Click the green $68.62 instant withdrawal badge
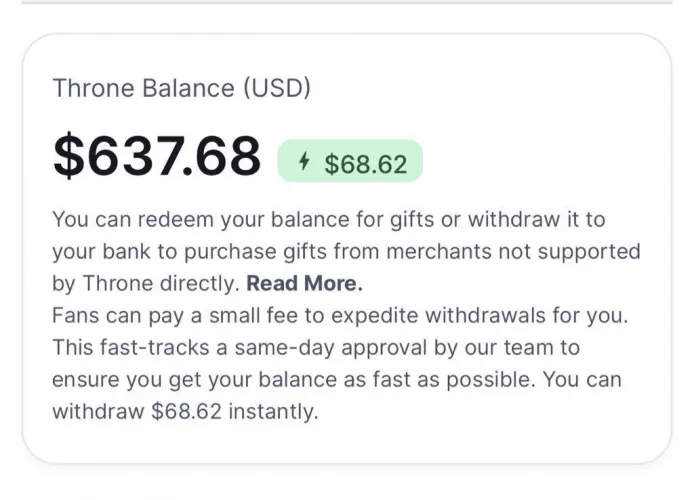This screenshot has width=694, height=500. (351, 163)
